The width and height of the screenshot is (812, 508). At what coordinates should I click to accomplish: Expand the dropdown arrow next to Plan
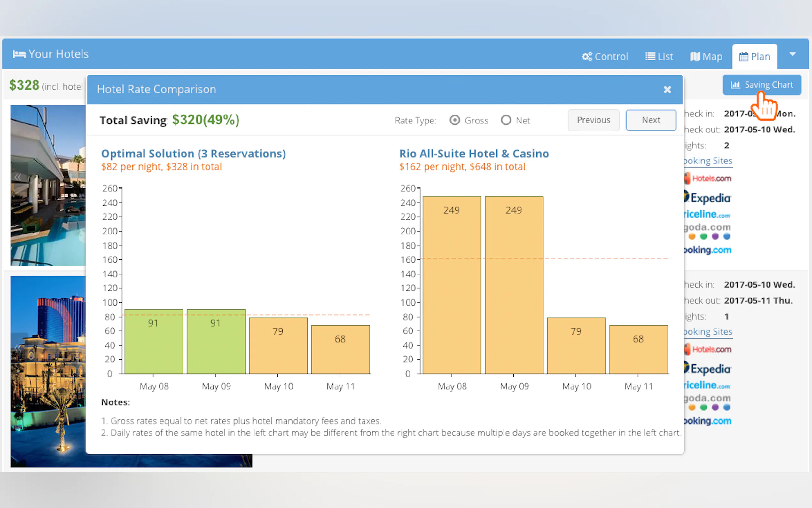coord(792,54)
